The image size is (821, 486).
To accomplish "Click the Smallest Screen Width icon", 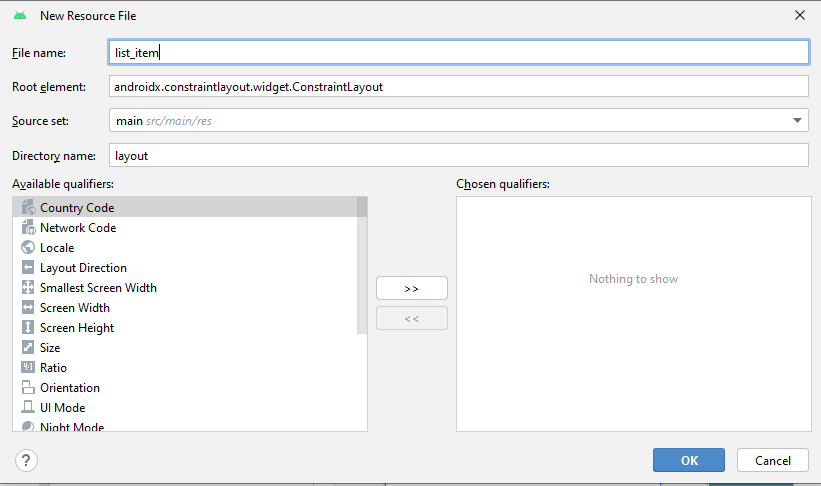I will 28,288.
